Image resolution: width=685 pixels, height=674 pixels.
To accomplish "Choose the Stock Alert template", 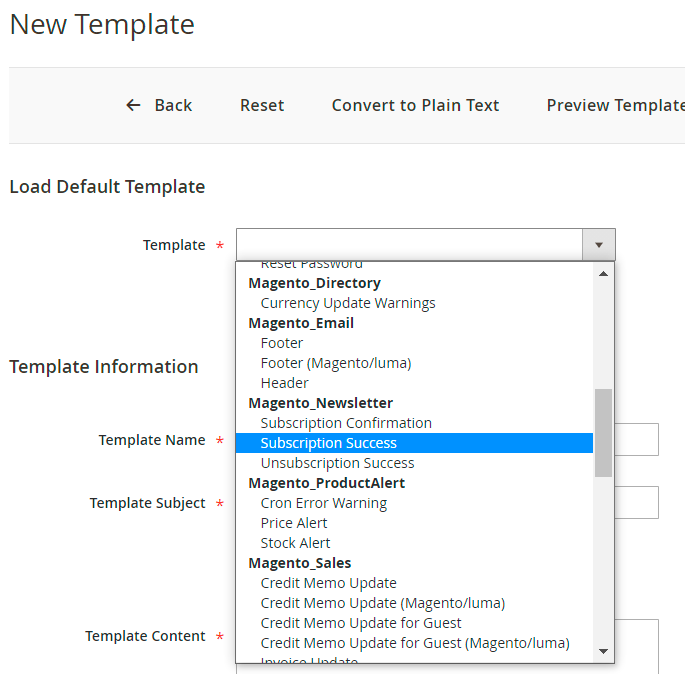I will tap(295, 543).
